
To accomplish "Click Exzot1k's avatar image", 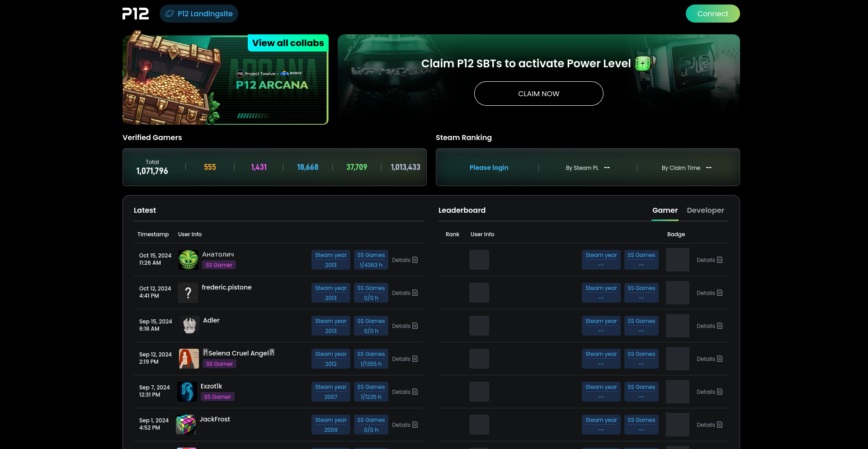I will [187, 392].
